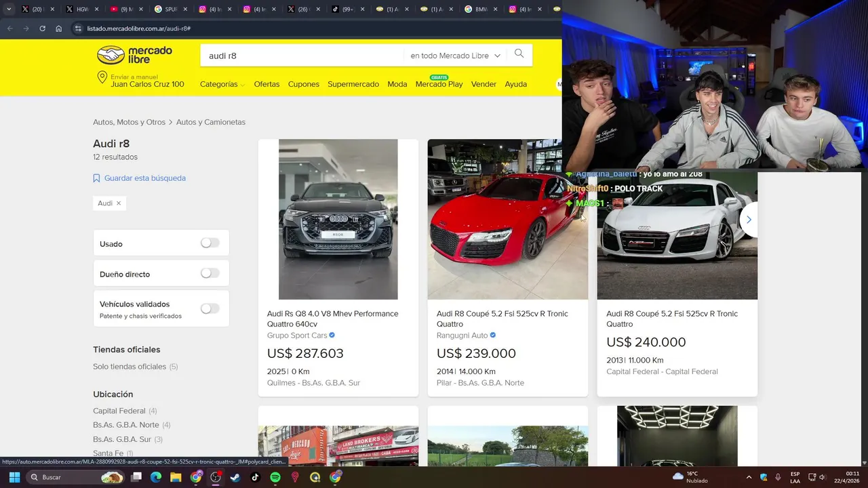Click the location pin icon near Enviar a manuel
The width and height of the screenshot is (868, 488).
(x=102, y=77)
